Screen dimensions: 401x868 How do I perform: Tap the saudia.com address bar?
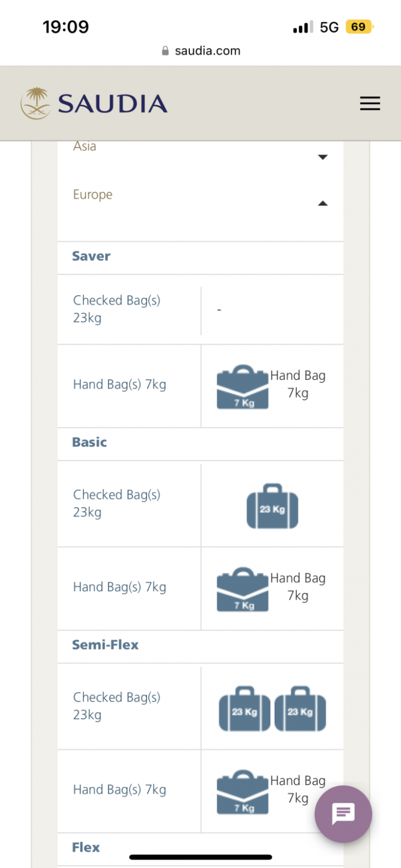click(x=200, y=51)
